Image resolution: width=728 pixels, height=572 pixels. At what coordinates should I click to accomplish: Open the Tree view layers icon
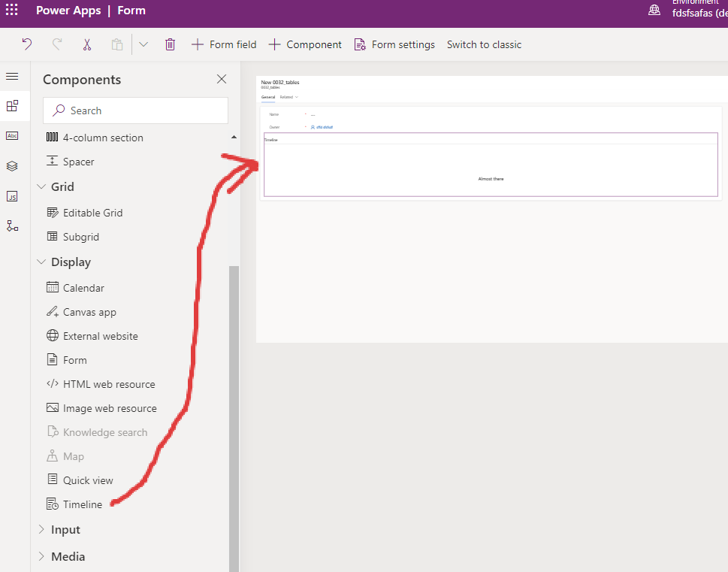(12, 166)
